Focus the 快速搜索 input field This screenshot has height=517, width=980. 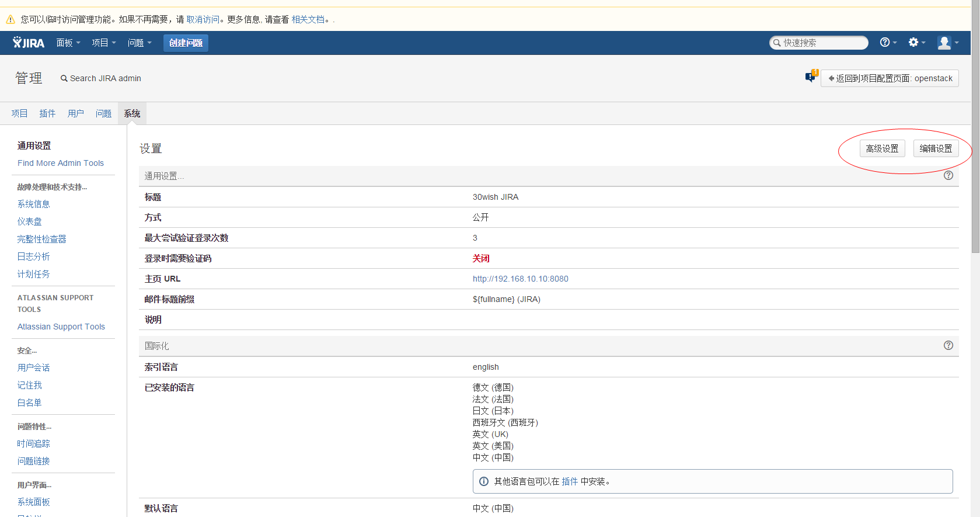point(819,43)
